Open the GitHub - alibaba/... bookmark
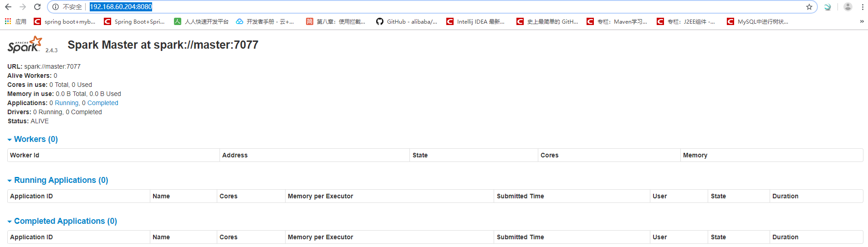 coord(407,21)
